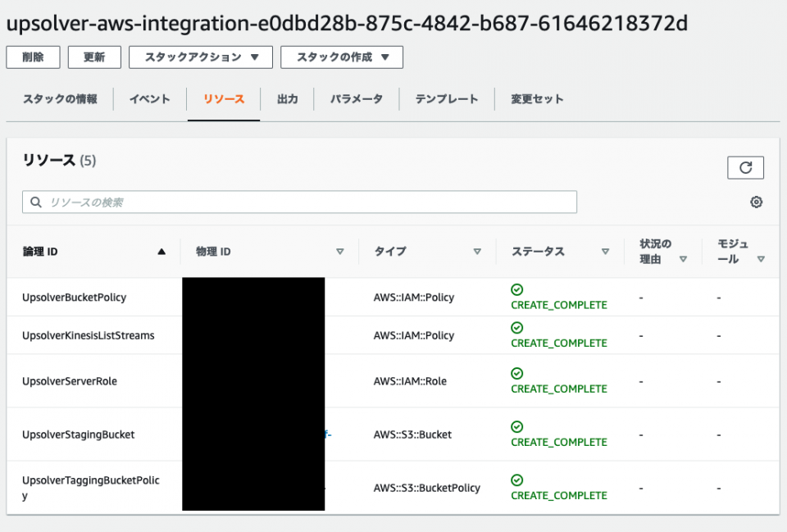Screen dimensions: 787x532
Task: Click the success icon in UpsolverBucketPolicy row
Action: (517, 289)
